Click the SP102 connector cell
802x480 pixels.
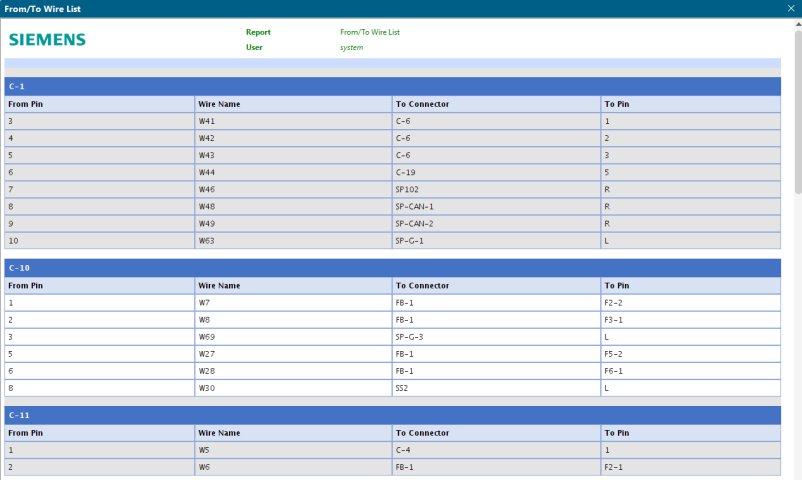(x=496, y=189)
